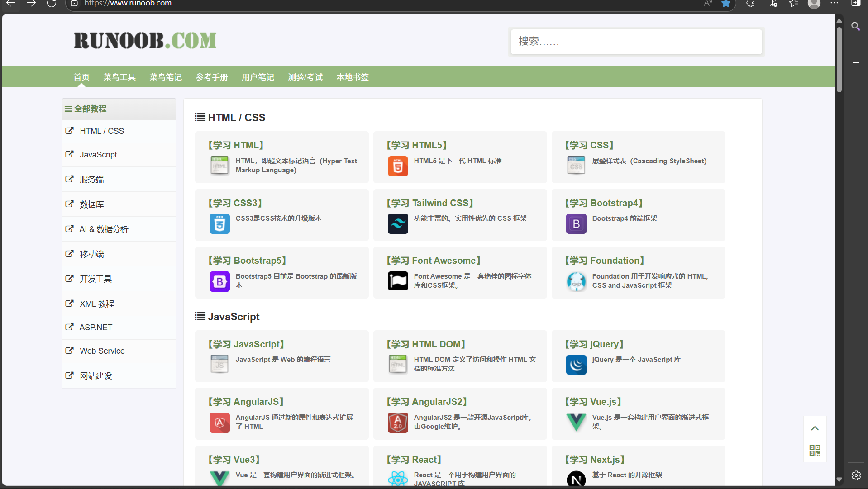
Task: Open the 【学习 jQuery】 tutorial link
Action: (594, 344)
